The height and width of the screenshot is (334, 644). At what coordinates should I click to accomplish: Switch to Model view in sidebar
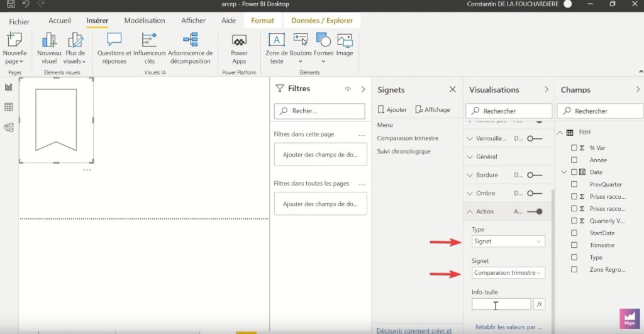point(9,127)
